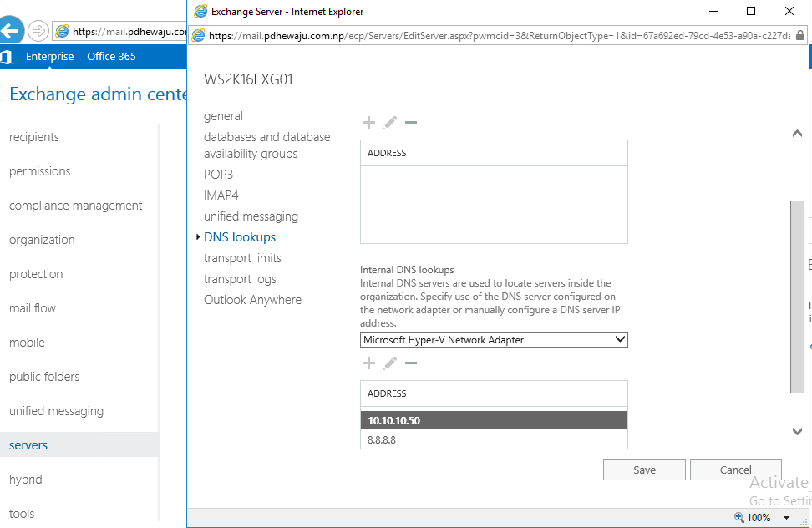Switch to the IMAP4 section
812x528 pixels.
point(221,195)
